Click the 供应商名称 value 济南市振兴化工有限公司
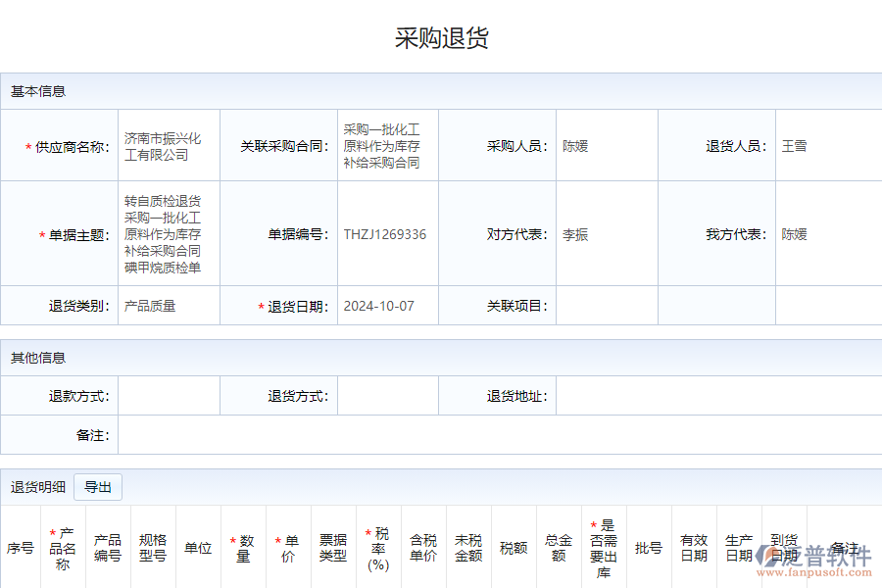 pyautogui.click(x=169, y=144)
